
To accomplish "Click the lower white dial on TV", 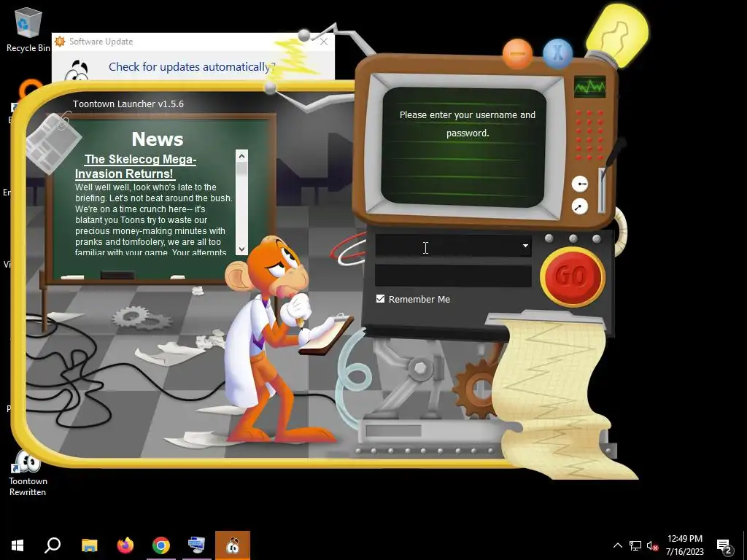I will 579,206.
